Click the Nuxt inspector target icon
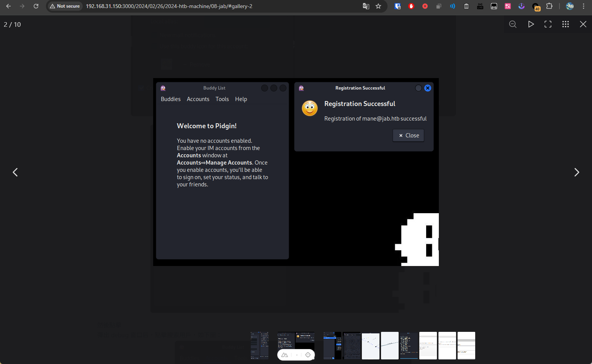Screen dimensions: 592x364 tap(308, 355)
